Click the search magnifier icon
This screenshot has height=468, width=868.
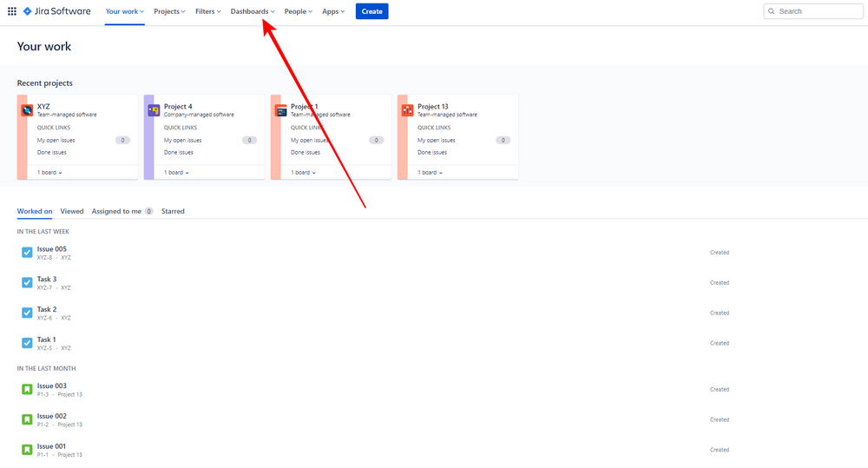pos(771,11)
